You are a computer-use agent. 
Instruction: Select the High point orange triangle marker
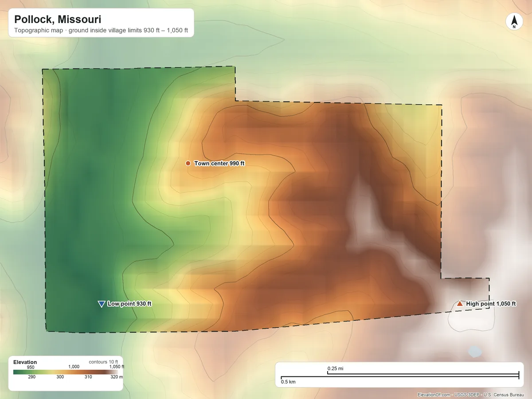[460, 304]
